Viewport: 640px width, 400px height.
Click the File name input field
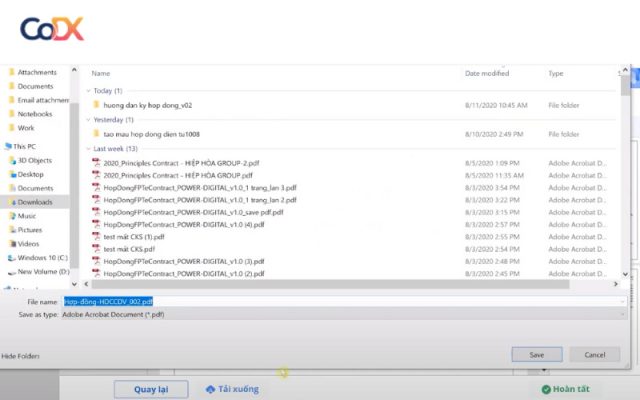340,301
